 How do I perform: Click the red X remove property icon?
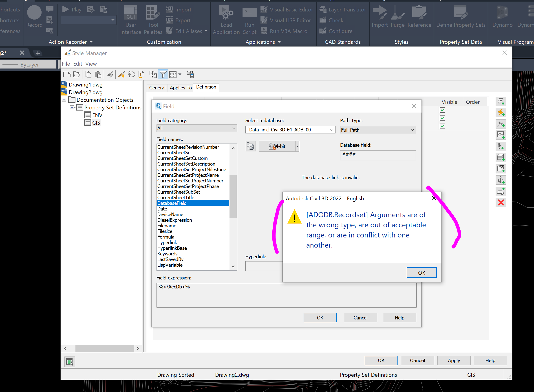tap(501, 202)
